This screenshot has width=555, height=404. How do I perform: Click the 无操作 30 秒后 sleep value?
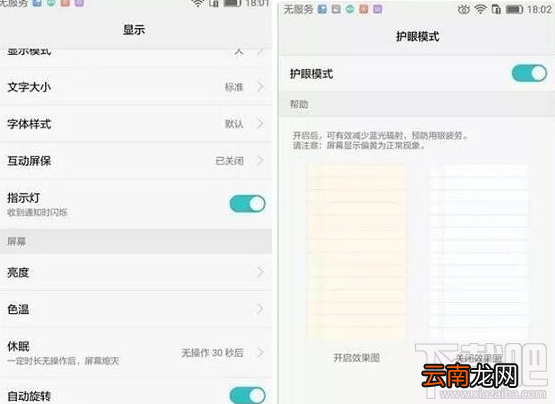(x=212, y=353)
